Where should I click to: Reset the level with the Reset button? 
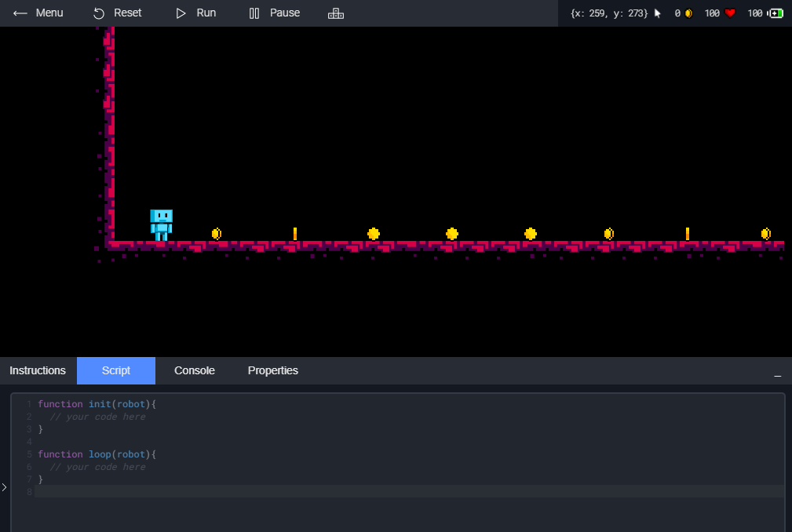pos(117,13)
